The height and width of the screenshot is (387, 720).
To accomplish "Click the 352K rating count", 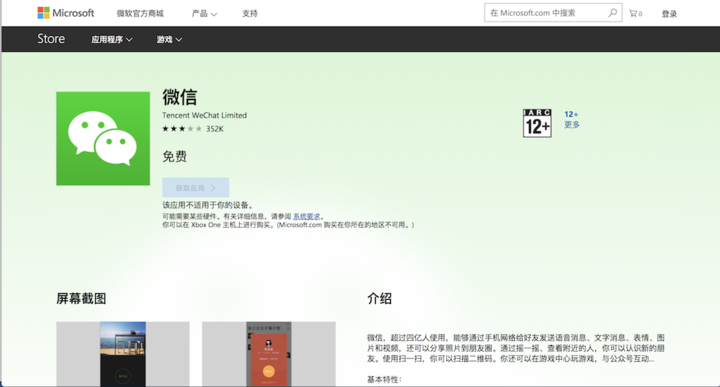I will [x=214, y=129].
